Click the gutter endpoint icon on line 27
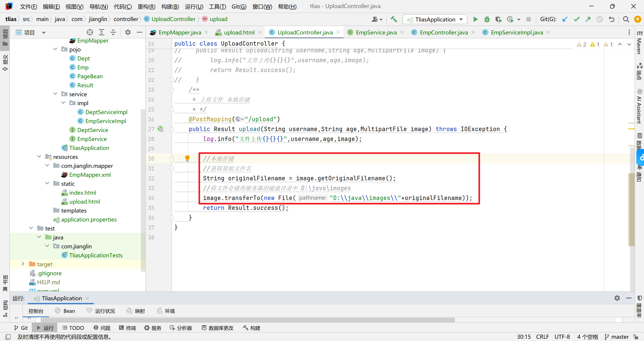The image size is (644, 341). (x=161, y=129)
